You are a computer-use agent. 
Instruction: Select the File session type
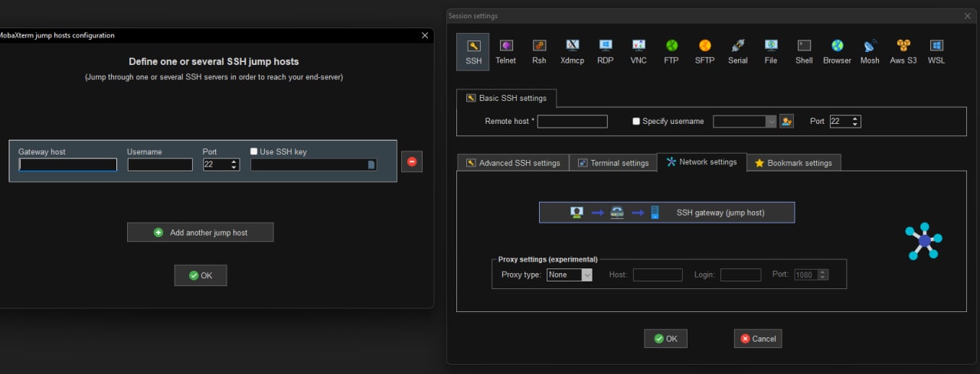(771, 52)
